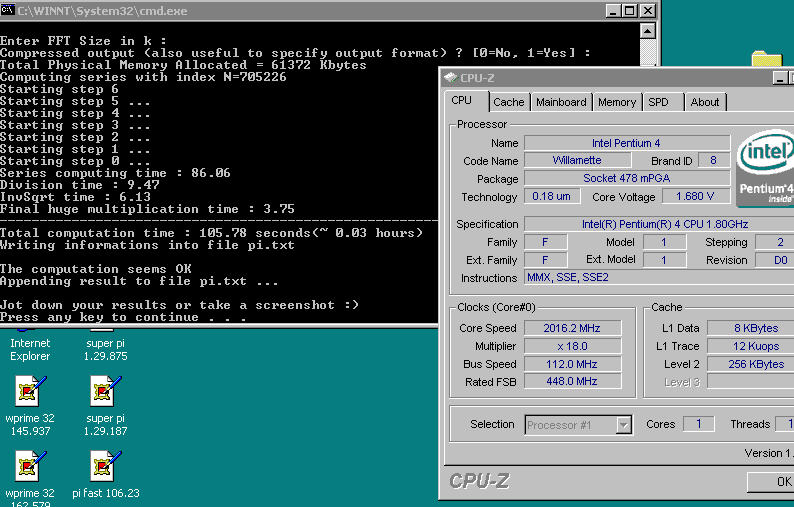Maximize the cmd.exe window
Viewport: 794px width, 507px height.
629,11
